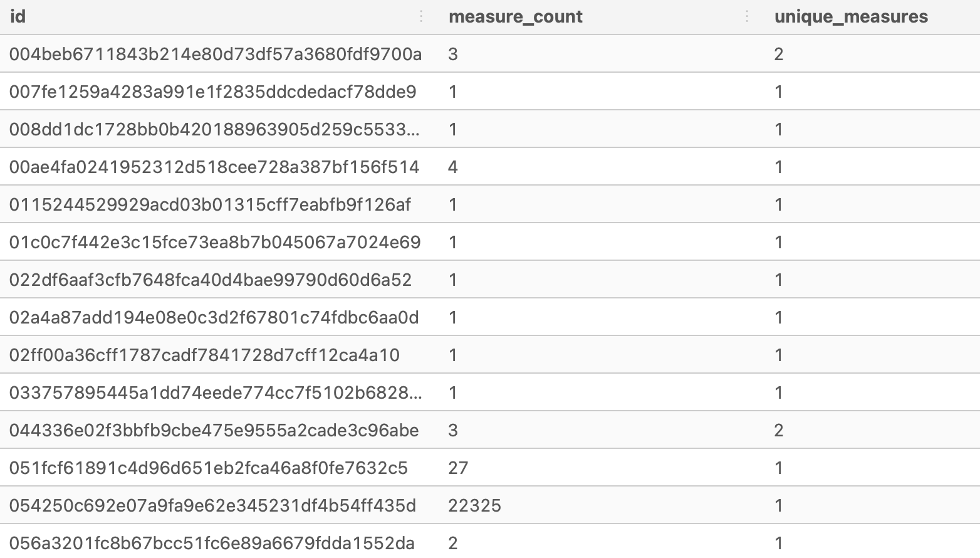Select the unique_measures value 2 for 044336e0
980x558 pixels.
click(779, 430)
